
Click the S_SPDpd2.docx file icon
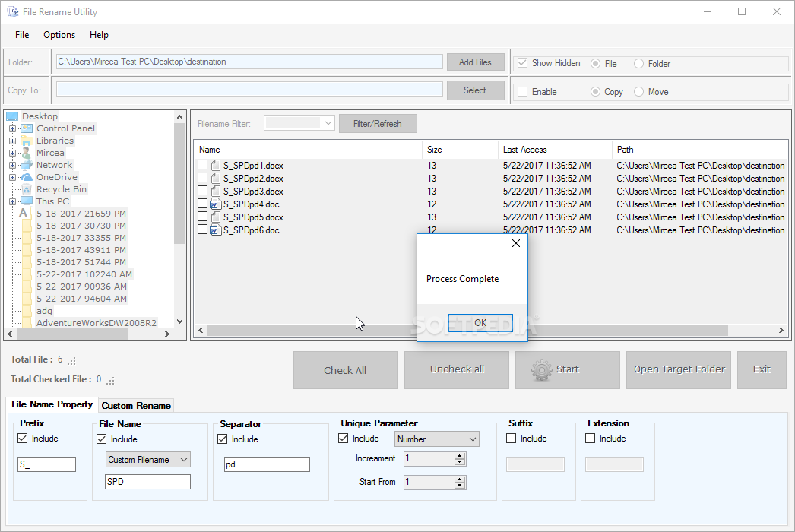tap(216, 179)
